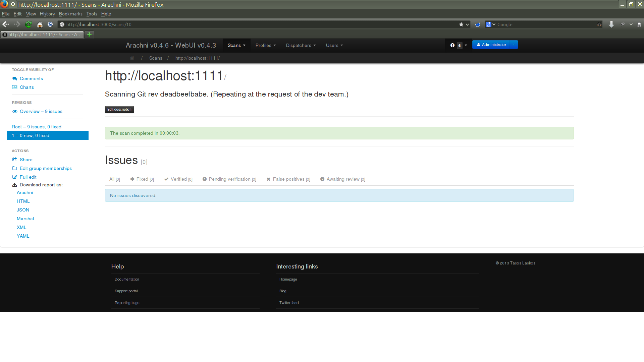
Task: Click the Firefox logo in the title bar
Action: click(x=4, y=4)
